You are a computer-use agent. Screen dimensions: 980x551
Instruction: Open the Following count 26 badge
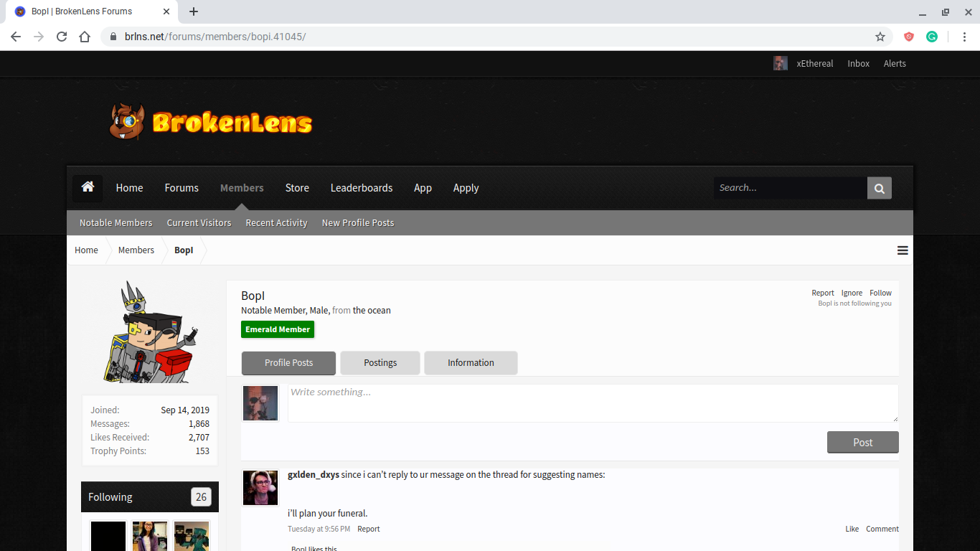tap(201, 497)
